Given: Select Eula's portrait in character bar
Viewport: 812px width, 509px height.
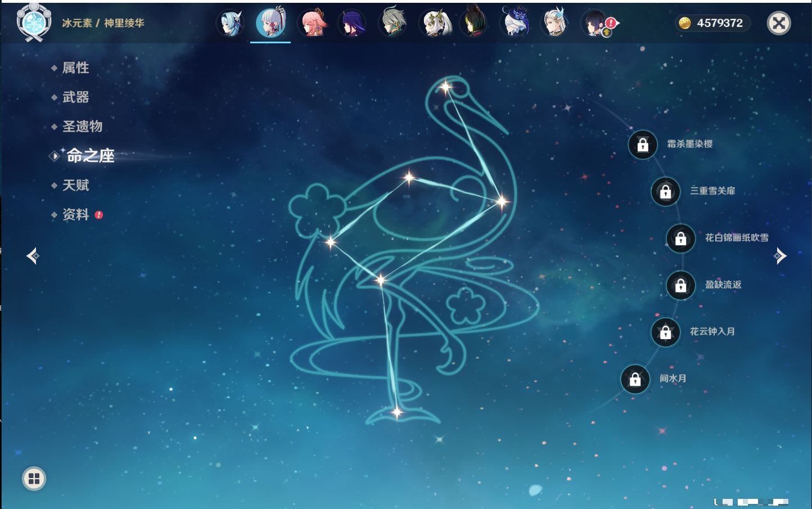Looking at the screenshot, I should (231, 24).
